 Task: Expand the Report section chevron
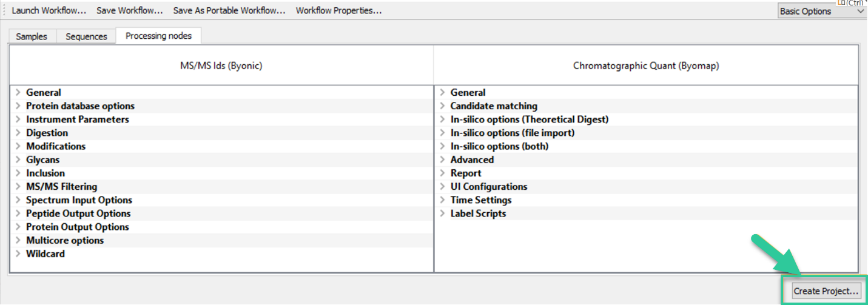point(443,173)
